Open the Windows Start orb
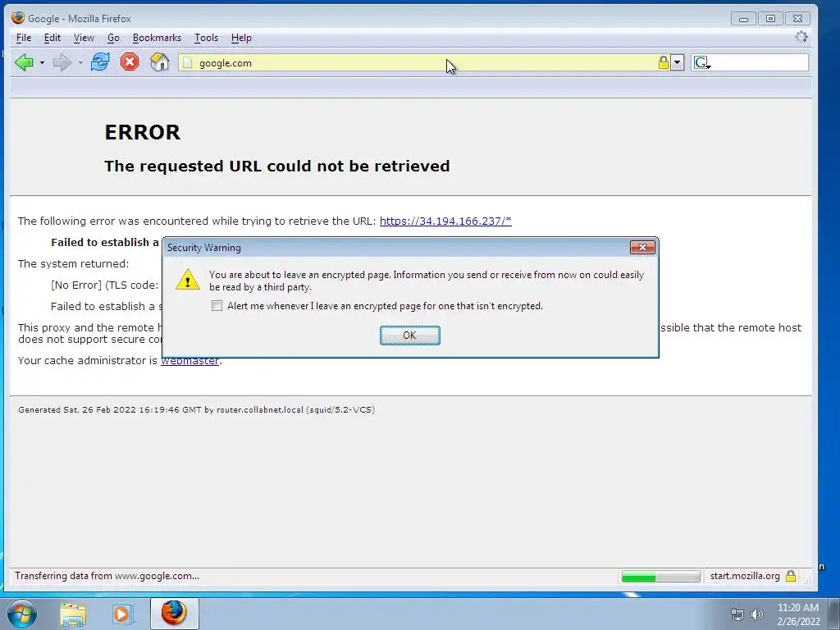The height and width of the screenshot is (630, 840). click(22, 614)
